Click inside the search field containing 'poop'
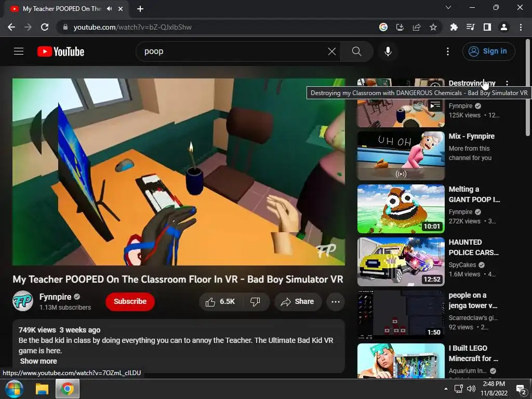This screenshot has height=399, width=532. coord(234,51)
